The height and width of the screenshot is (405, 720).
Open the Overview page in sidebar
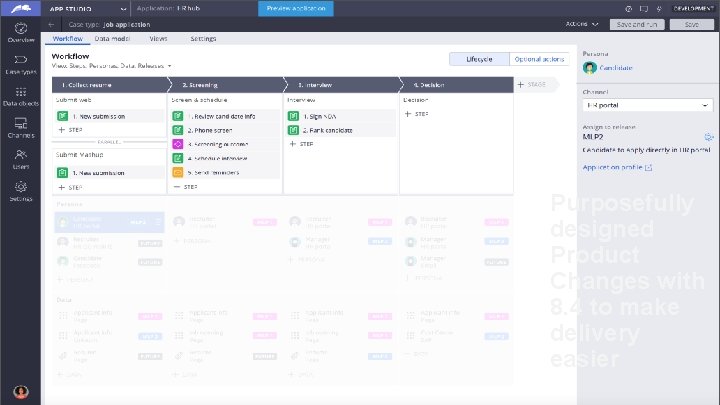click(x=21, y=33)
